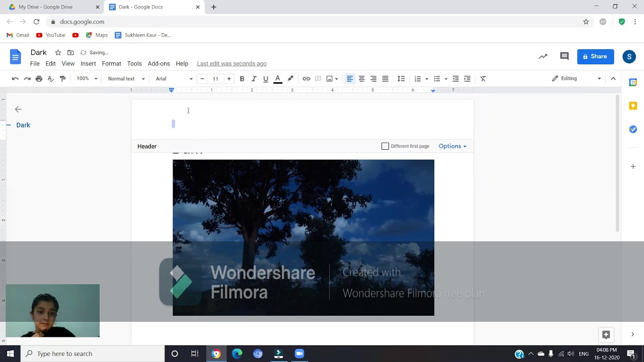Click the Explore button at bottom right
This screenshot has width=644, height=362.
tap(606, 334)
